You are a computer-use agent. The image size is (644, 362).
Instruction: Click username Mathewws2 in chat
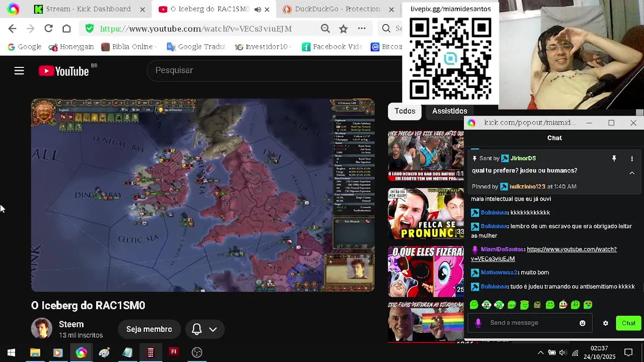pos(499,273)
